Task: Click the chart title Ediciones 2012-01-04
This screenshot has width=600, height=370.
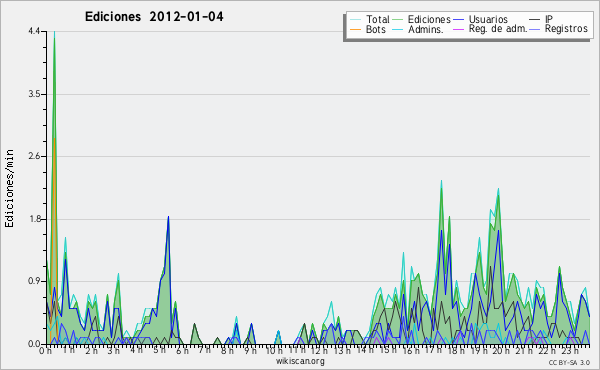Action: (154, 17)
